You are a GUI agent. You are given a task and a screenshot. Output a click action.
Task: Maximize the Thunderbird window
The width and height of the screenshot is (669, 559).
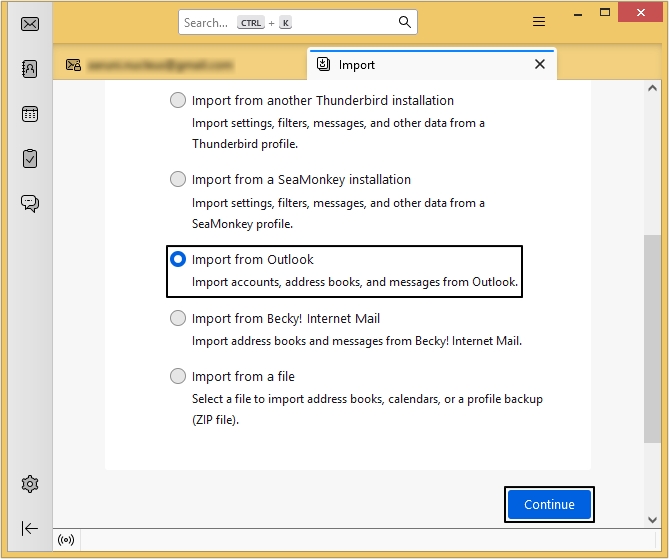click(605, 12)
